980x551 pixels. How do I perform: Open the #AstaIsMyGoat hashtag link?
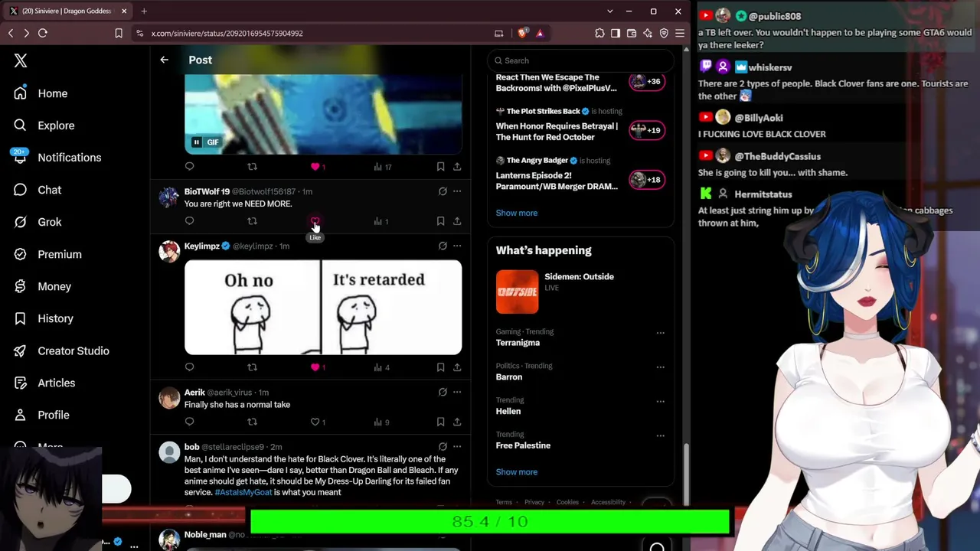[x=243, y=492]
